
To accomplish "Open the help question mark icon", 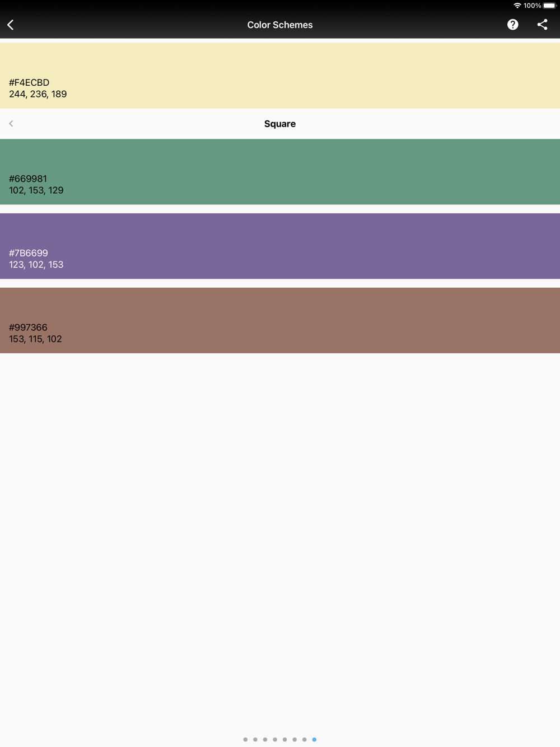I will point(512,25).
